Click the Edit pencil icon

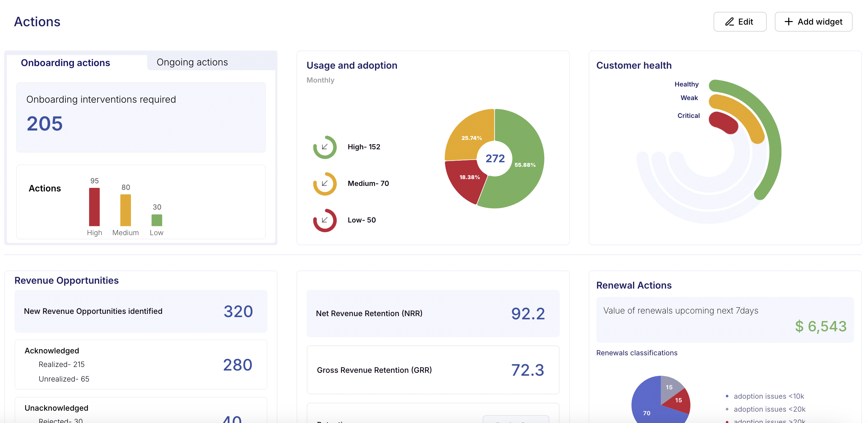(730, 22)
